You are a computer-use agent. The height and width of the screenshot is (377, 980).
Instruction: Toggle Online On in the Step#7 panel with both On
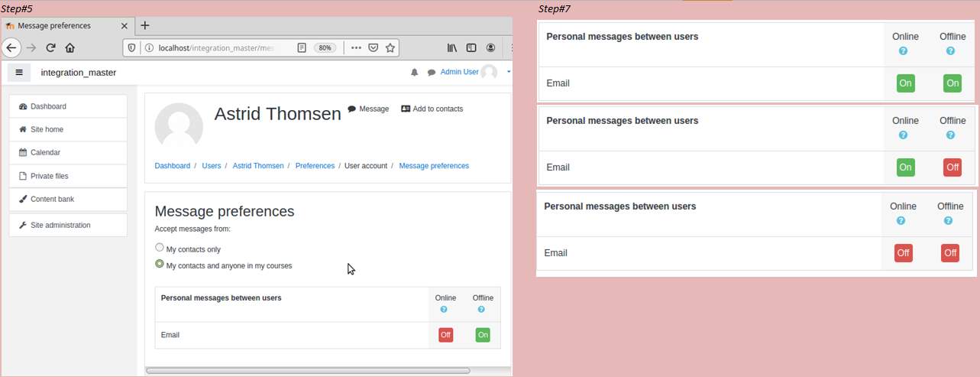[x=906, y=83]
